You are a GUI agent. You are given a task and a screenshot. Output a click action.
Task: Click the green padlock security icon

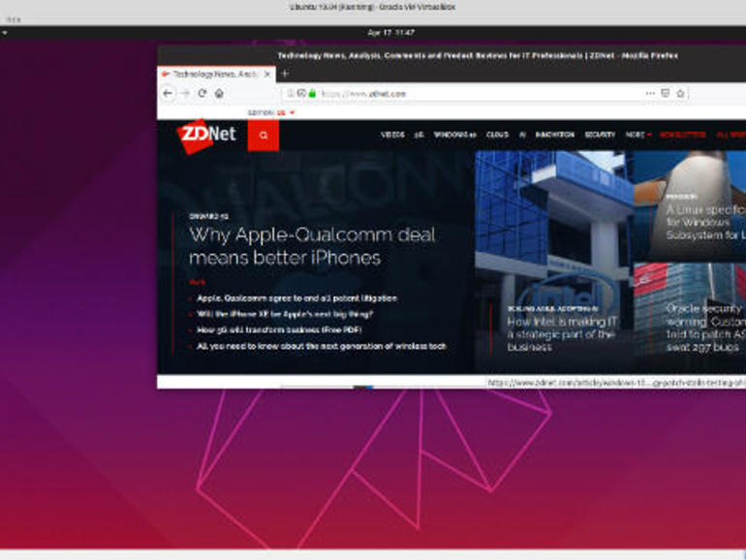[312, 93]
